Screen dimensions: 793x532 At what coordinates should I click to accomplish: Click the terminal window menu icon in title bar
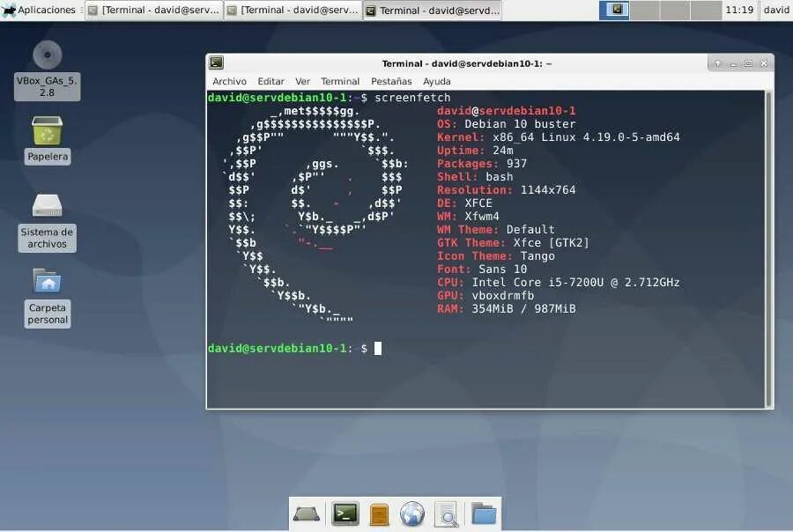tap(217, 63)
